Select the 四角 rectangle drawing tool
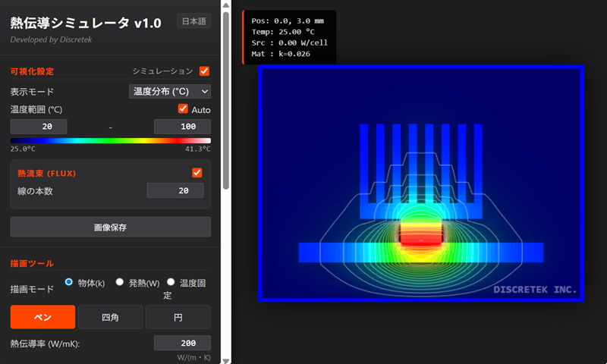The width and height of the screenshot is (607, 364). click(110, 317)
